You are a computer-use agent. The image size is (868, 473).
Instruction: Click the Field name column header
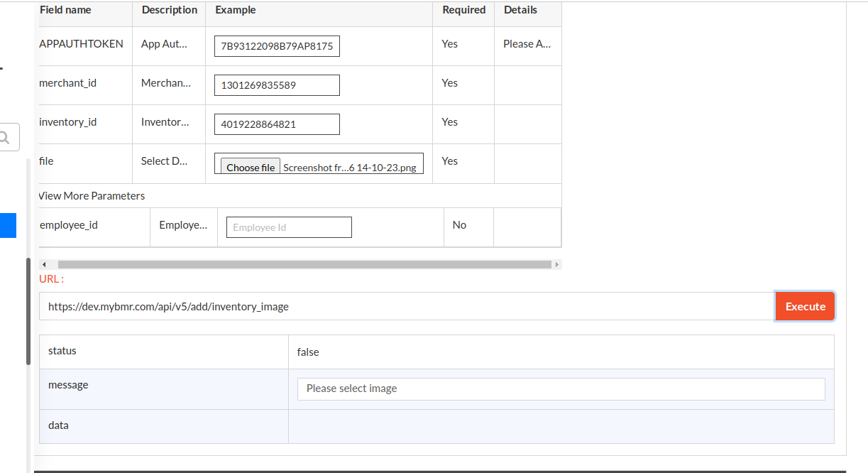pos(65,10)
